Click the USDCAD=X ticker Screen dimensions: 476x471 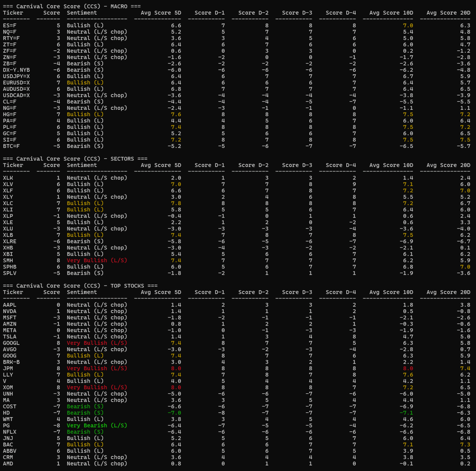pos(16,95)
